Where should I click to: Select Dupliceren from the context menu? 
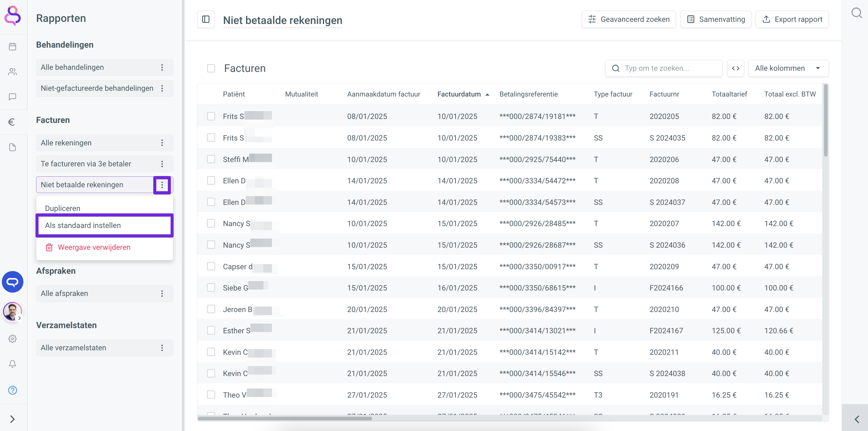click(63, 208)
